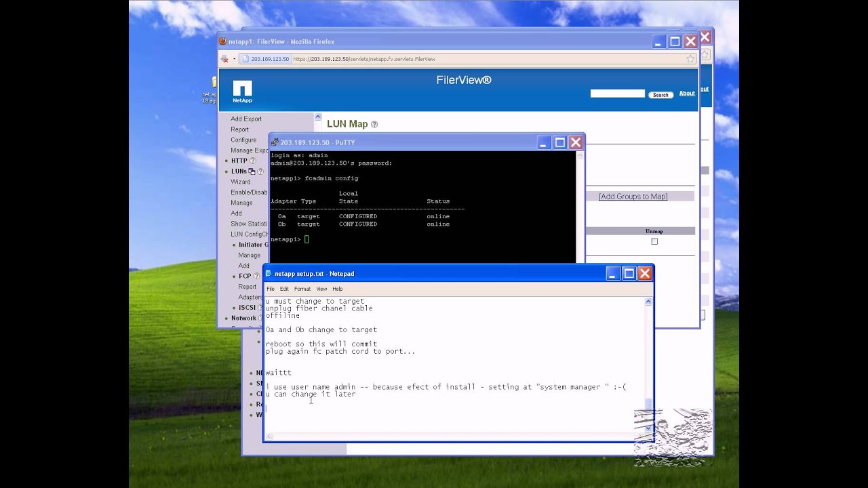Expand the Network section in sidebar
Image resolution: width=868 pixels, height=488 pixels.
pos(226,318)
